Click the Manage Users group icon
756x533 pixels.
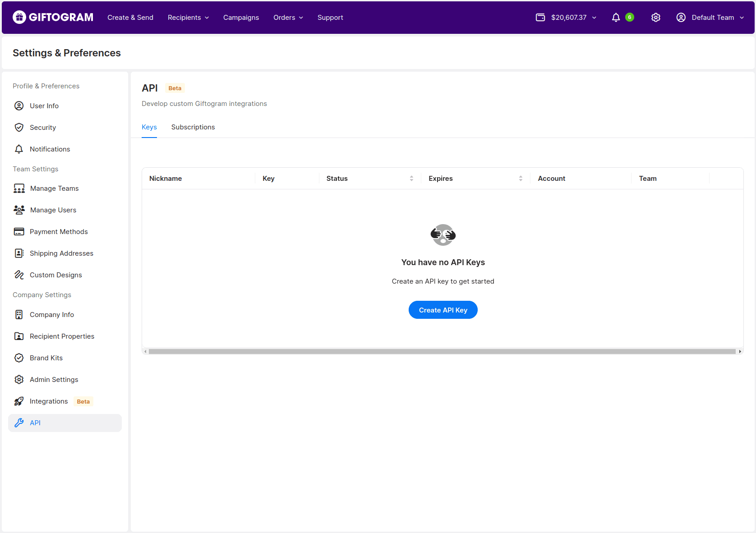click(x=19, y=210)
